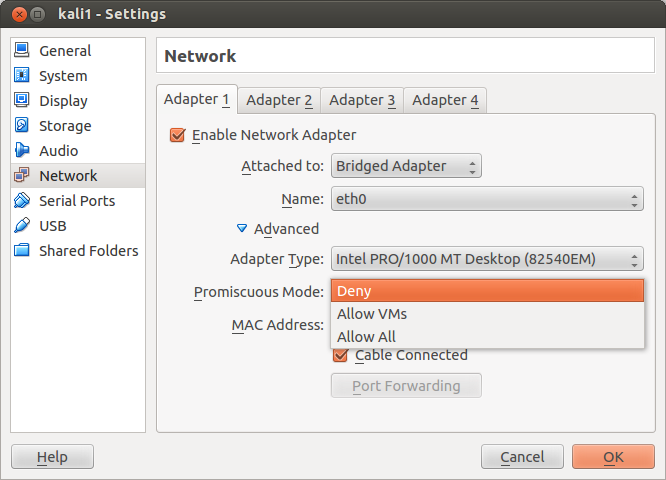Image resolution: width=666 pixels, height=480 pixels.
Task: Click the OK button
Action: click(613, 457)
